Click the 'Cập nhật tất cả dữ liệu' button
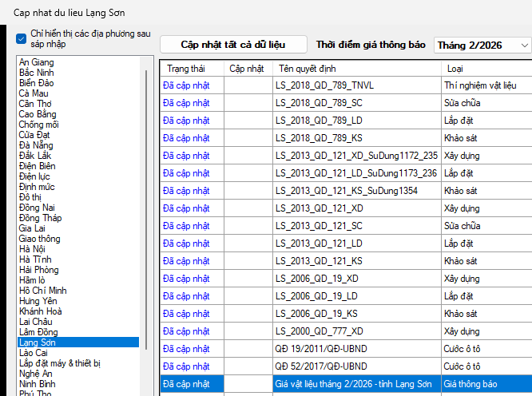 tap(232, 45)
